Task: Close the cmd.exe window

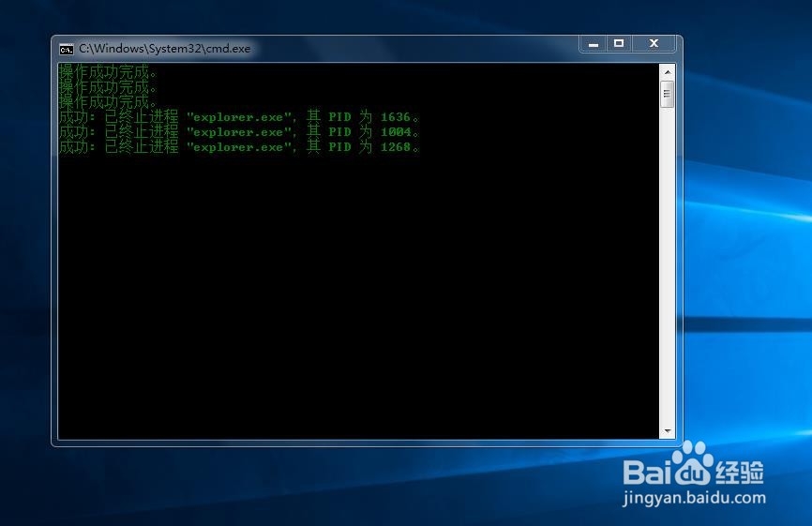Action: [654, 44]
